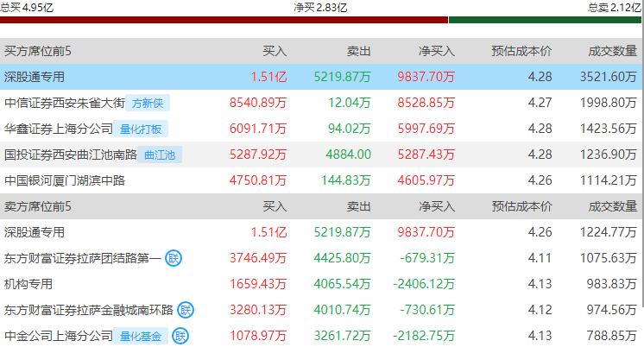Click the green 总卖 portion of the bar
The height and width of the screenshot is (347, 644).
tap(545, 20)
